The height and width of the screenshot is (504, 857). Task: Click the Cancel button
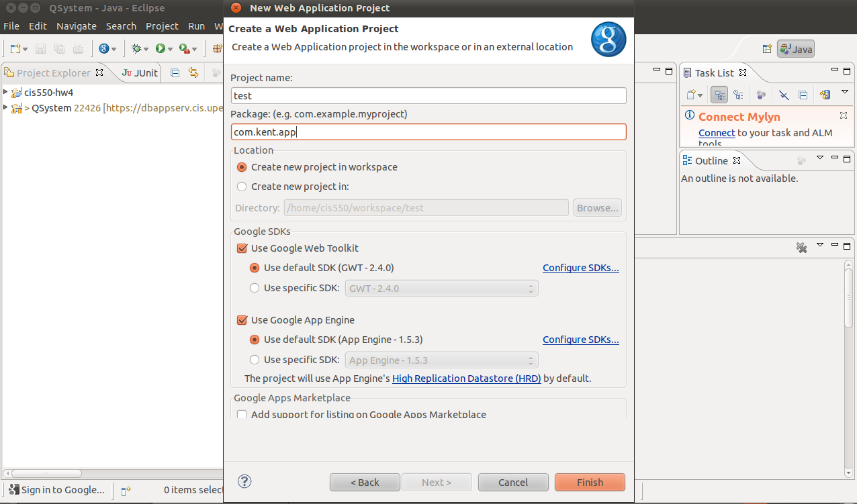click(513, 482)
